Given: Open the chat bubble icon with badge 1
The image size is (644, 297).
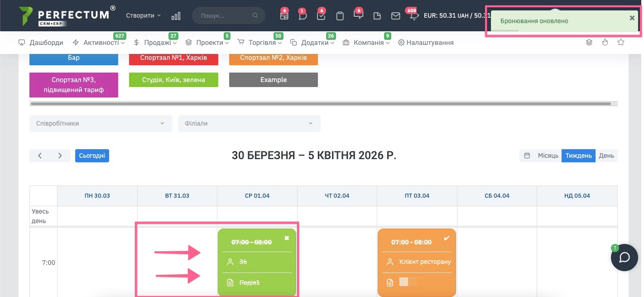Looking at the screenshot, I should click(303, 16).
